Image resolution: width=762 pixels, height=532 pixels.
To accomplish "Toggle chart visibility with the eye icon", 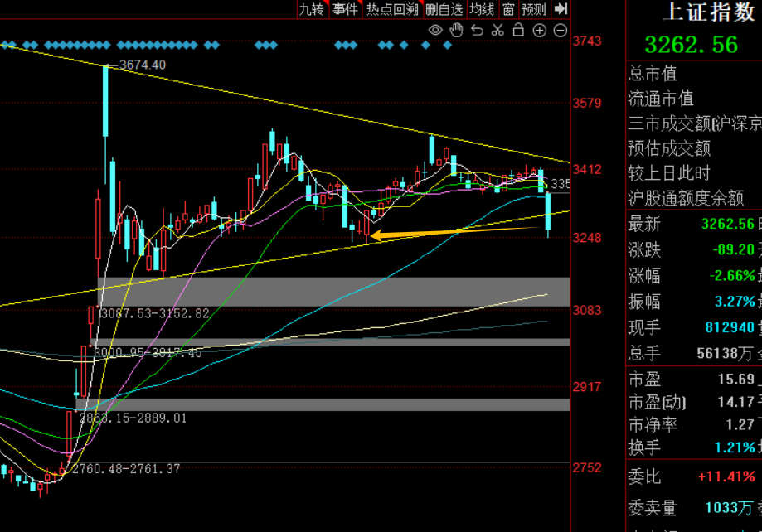I will coord(435,31).
